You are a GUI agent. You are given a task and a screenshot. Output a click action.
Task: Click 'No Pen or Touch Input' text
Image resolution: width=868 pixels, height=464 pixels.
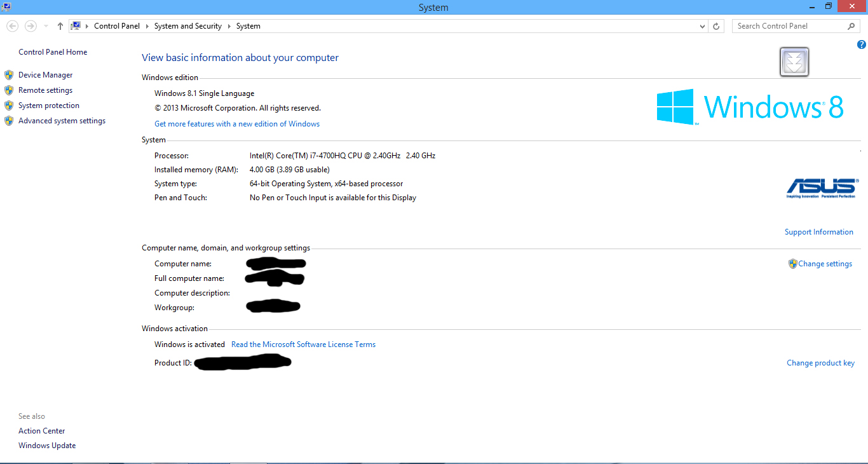[x=333, y=198]
